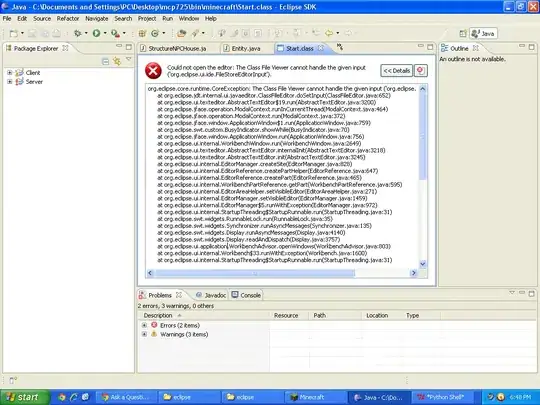Open the Run dropdown arrow
The width and height of the screenshot is (540, 405).
pos(105,33)
